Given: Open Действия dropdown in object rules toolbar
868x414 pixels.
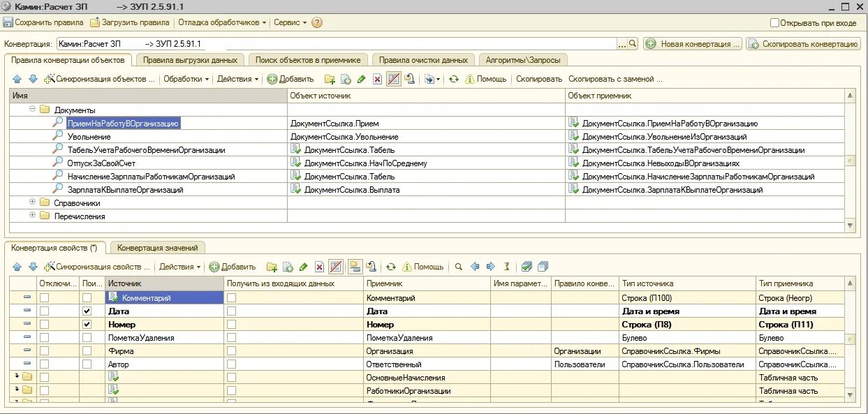Looking at the screenshot, I should (x=237, y=79).
